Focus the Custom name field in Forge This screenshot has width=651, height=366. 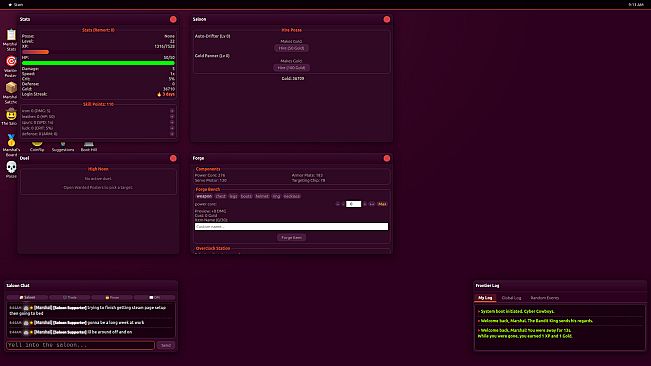(x=291, y=227)
